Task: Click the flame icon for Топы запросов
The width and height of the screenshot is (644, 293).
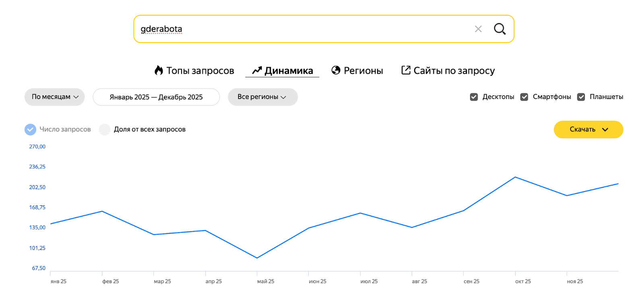Action: coord(159,70)
